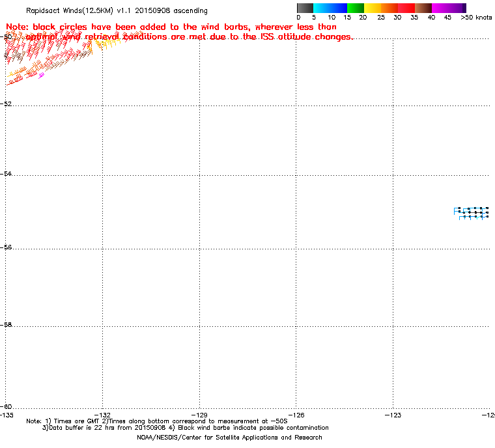
Task: Select the "-56" latitude label
Action: pyautogui.click(x=7, y=247)
